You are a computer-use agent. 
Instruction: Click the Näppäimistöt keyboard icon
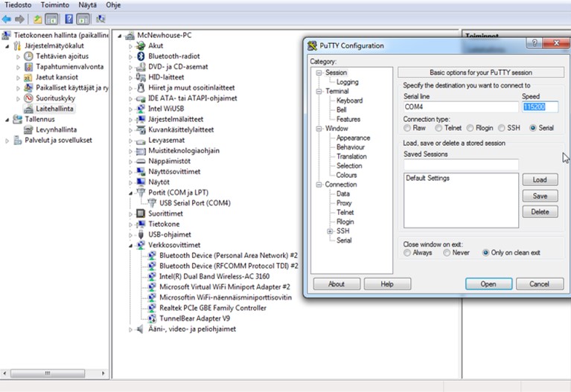[x=141, y=161]
